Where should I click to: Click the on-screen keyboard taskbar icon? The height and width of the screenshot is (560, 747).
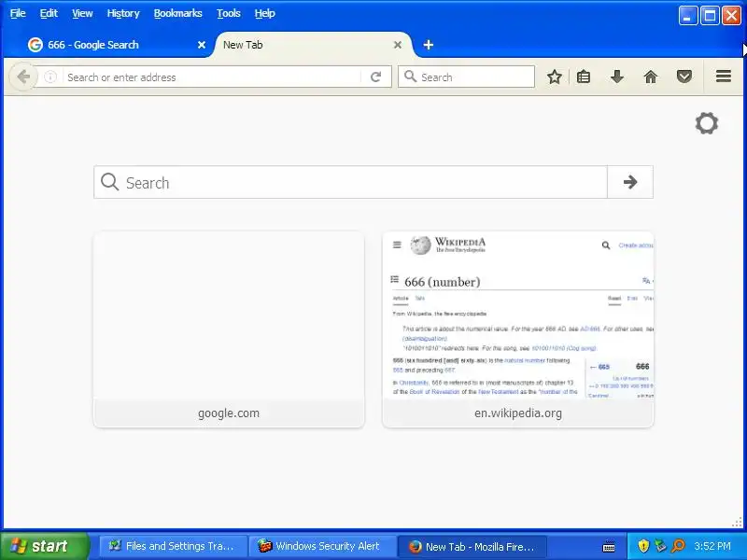point(609,547)
